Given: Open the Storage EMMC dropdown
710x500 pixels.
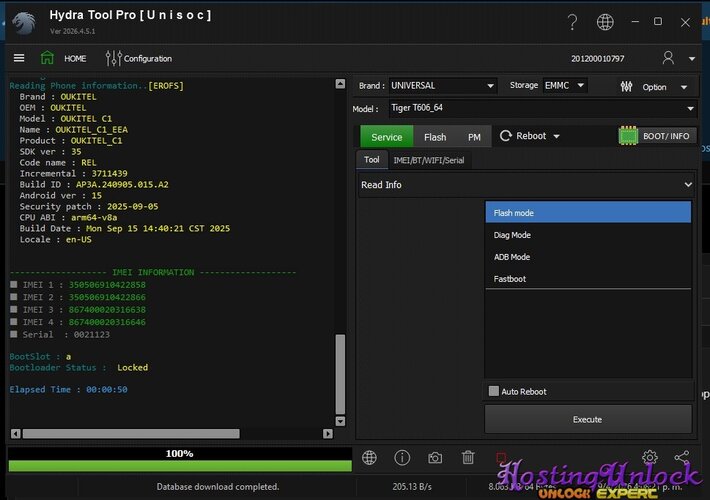Looking at the screenshot, I should 565,86.
